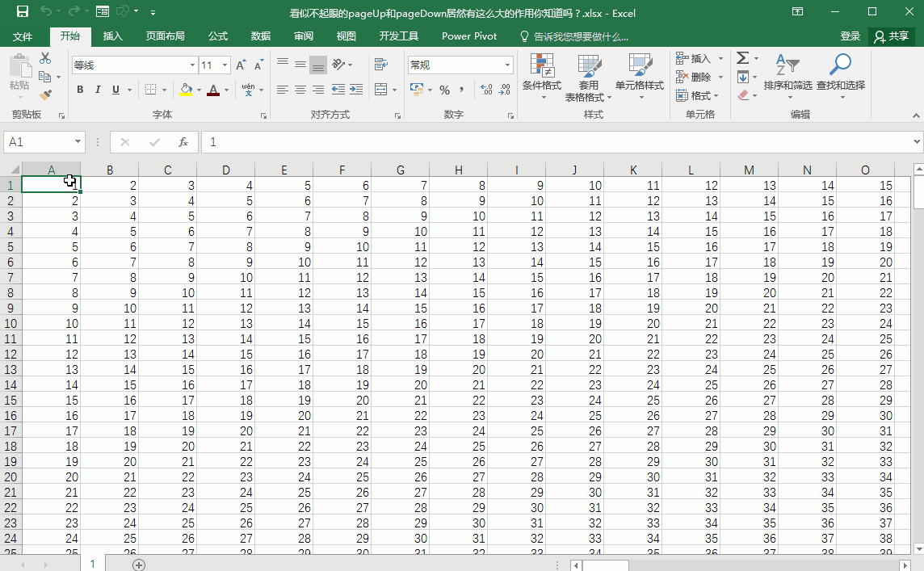Apply yellow fill color to cell
Image resolution: width=924 pixels, height=571 pixels.
click(x=186, y=90)
